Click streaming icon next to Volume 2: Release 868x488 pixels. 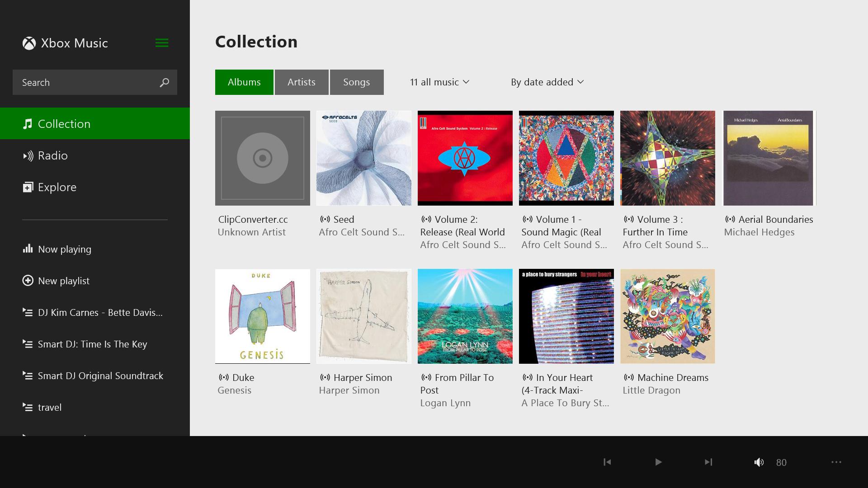click(x=426, y=219)
